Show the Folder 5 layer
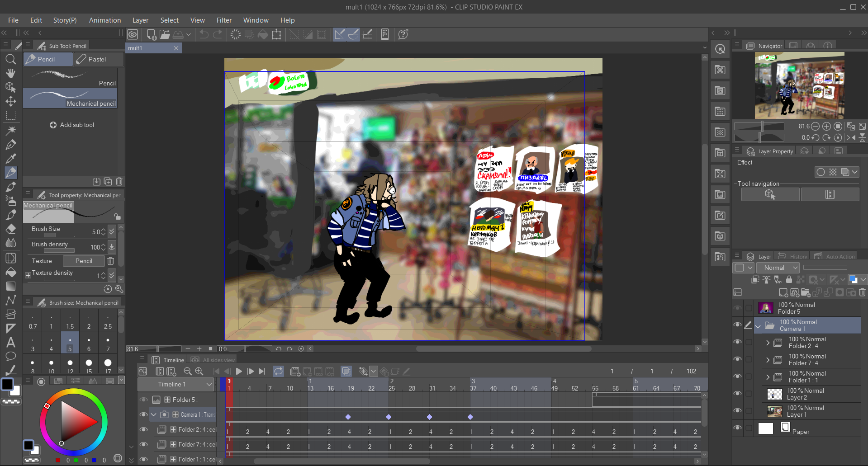 737,308
